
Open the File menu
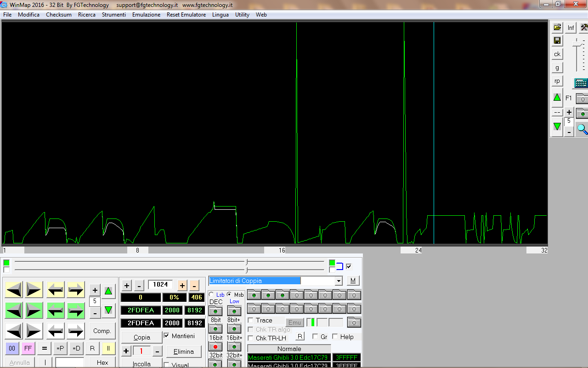7,15
